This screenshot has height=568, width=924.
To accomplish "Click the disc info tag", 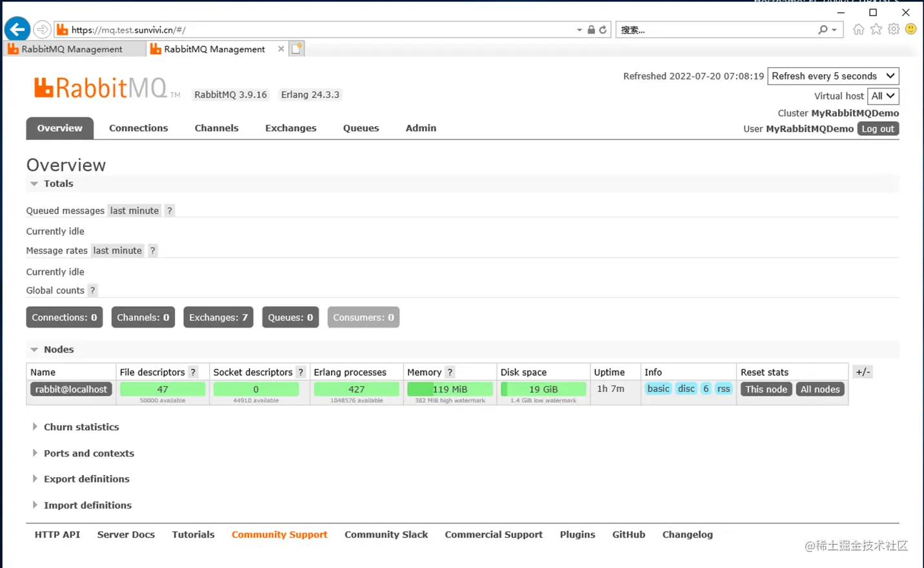I will pos(687,389).
